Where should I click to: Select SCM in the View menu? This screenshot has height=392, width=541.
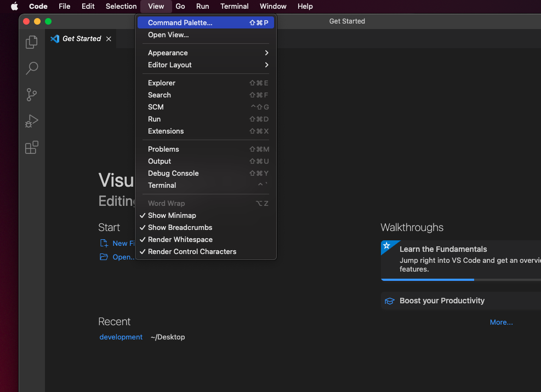pos(206,107)
